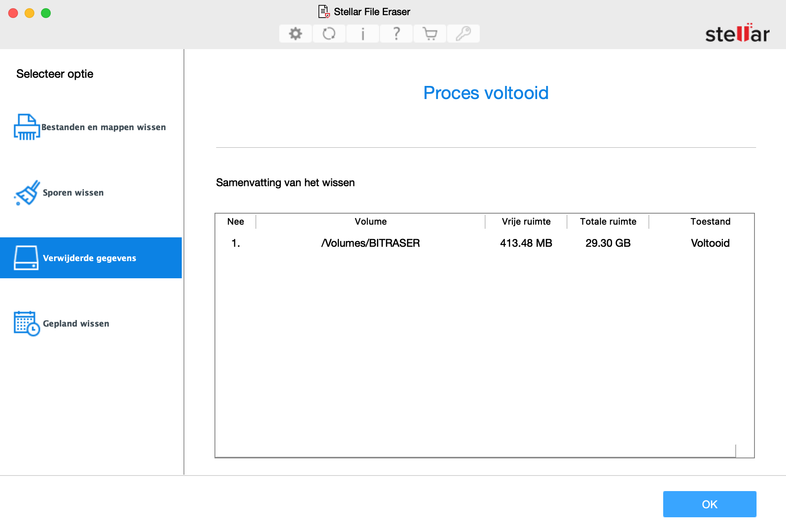Minimize the window with the yellow button

29,13
